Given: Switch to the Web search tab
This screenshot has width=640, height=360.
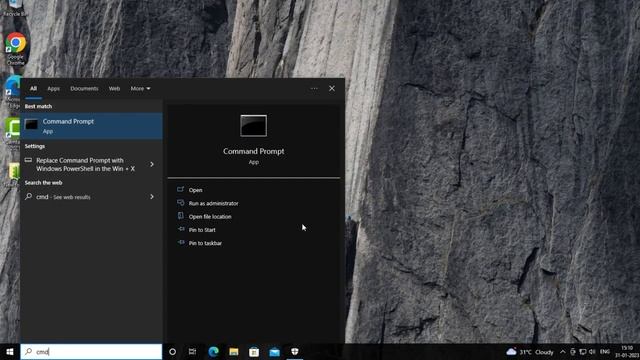Looking at the screenshot, I should pos(114,89).
